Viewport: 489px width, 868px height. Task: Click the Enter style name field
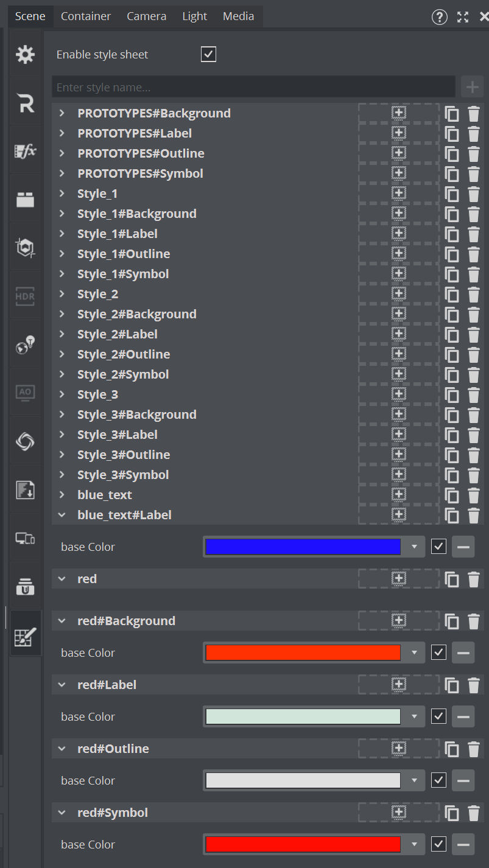click(253, 87)
